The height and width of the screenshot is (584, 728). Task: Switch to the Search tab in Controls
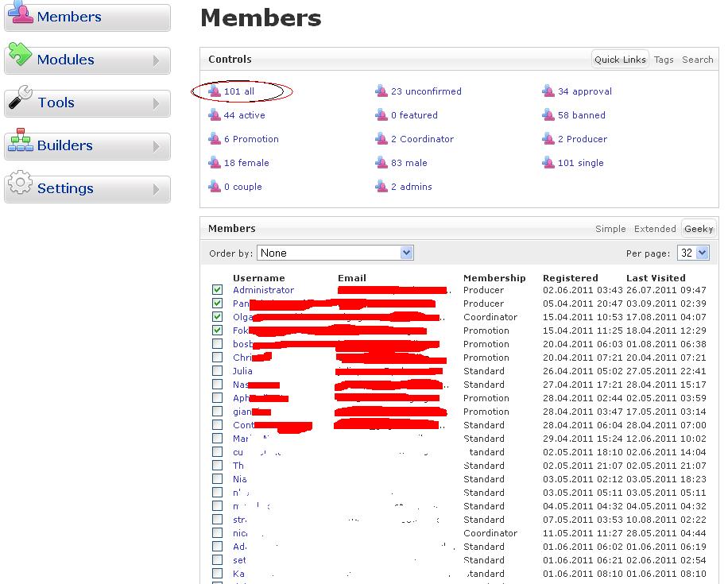(697, 60)
